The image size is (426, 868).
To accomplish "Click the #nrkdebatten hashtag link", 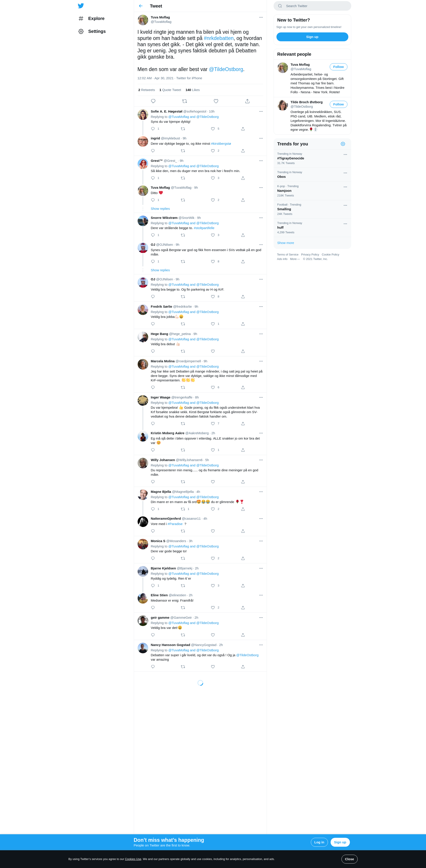I will pyautogui.click(x=219, y=38).
